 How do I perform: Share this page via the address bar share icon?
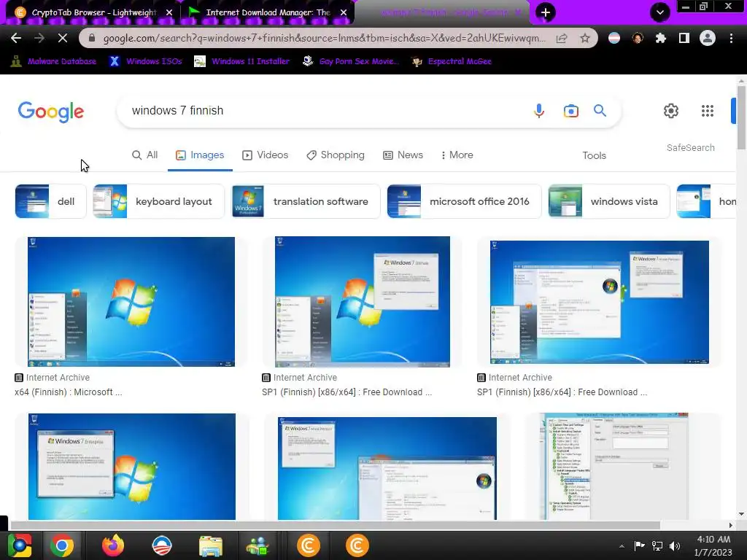[562, 38]
